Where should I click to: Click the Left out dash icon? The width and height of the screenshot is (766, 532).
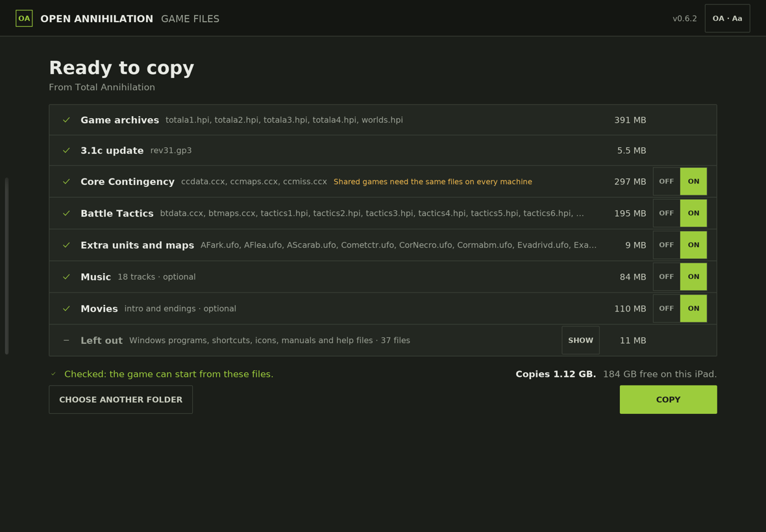(66, 340)
